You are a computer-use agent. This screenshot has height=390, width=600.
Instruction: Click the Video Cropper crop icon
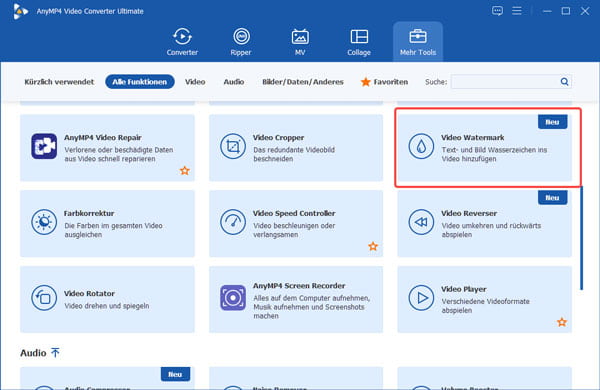tap(233, 146)
